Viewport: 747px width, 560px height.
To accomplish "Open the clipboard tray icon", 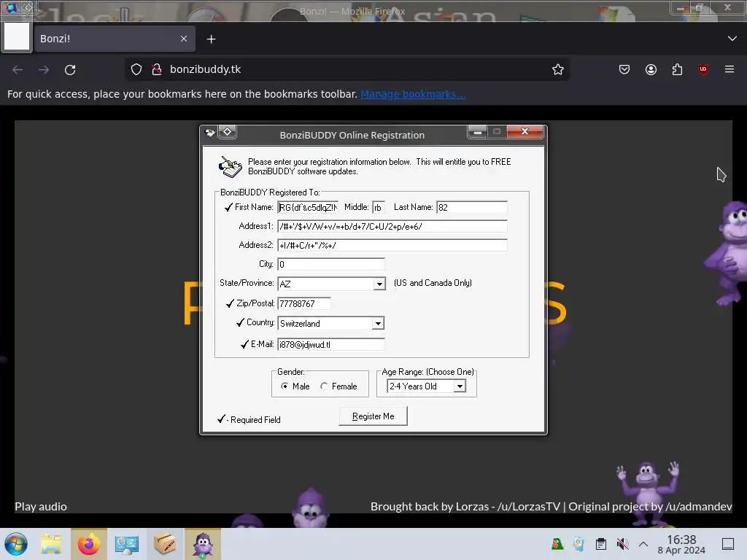I will coord(601,544).
